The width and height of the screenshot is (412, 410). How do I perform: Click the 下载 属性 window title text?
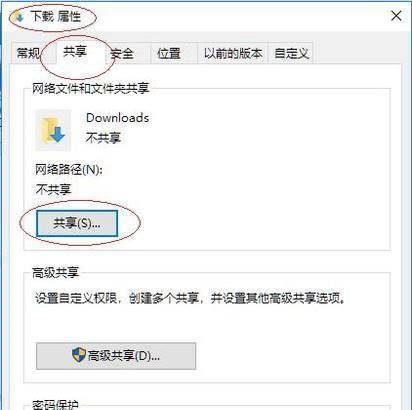click(x=56, y=16)
